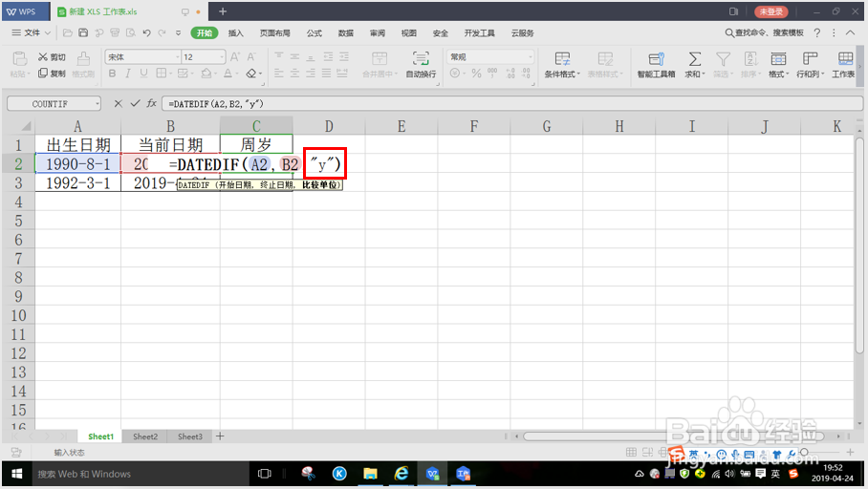The height and width of the screenshot is (489, 868).
Task: Click the confirm formula checkmark icon
Action: (x=135, y=103)
